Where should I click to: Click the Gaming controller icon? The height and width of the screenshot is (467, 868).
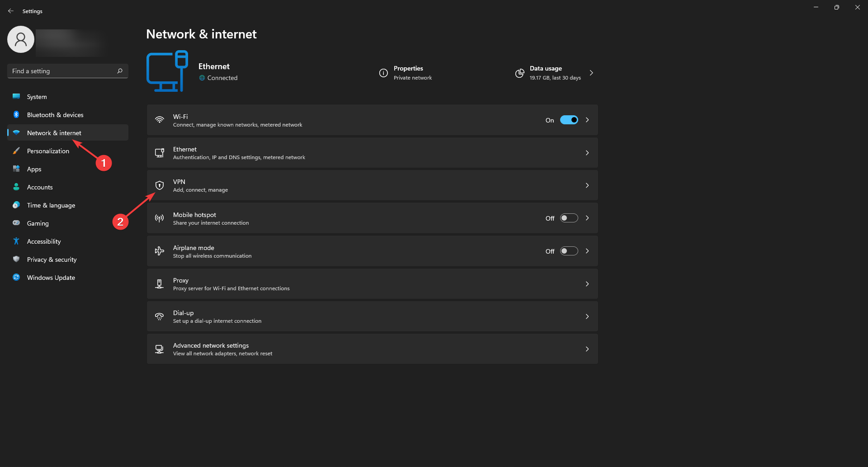pyautogui.click(x=16, y=223)
